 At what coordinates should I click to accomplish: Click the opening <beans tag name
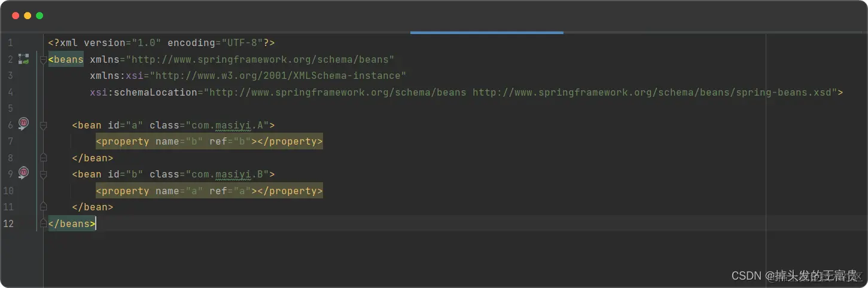click(x=66, y=59)
